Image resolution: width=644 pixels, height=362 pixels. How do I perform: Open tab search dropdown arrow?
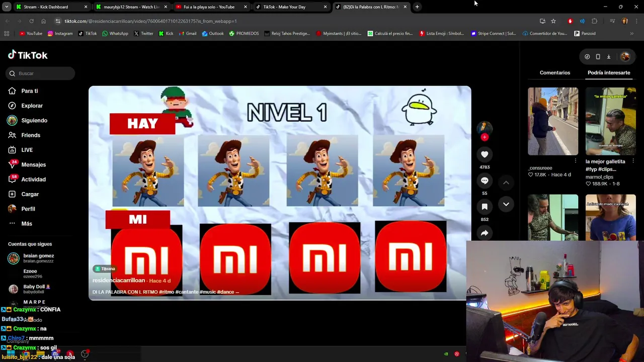tap(7, 7)
